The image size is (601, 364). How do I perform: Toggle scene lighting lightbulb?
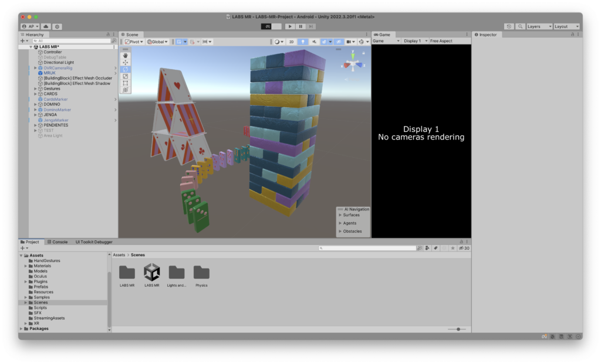[303, 42]
